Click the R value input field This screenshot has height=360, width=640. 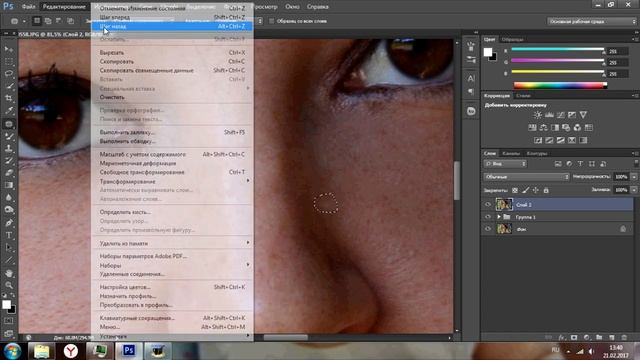(x=618, y=51)
